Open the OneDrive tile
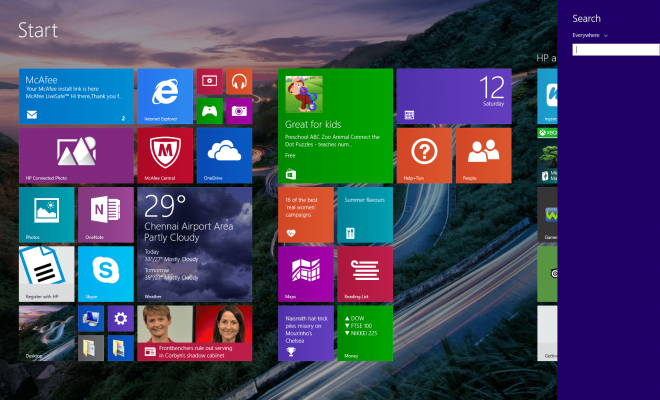The width and height of the screenshot is (660, 400). click(224, 156)
